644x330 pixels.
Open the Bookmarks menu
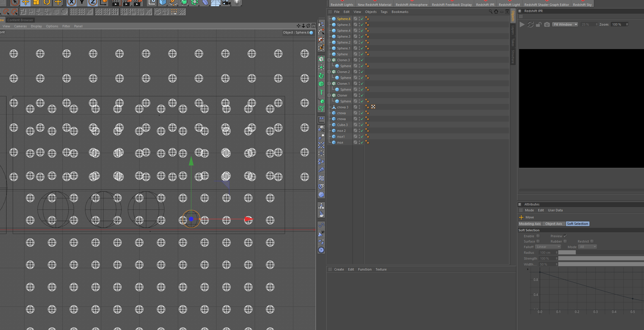click(x=400, y=12)
